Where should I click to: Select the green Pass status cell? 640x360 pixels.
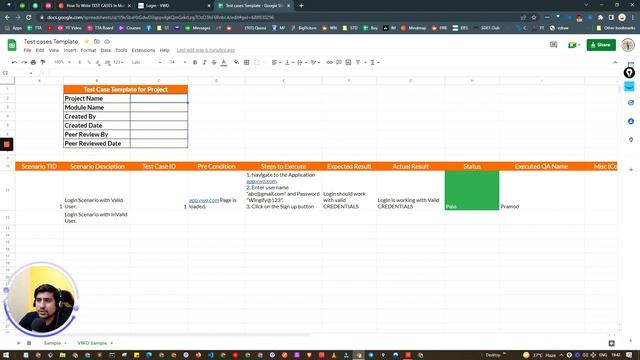click(472, 190)
